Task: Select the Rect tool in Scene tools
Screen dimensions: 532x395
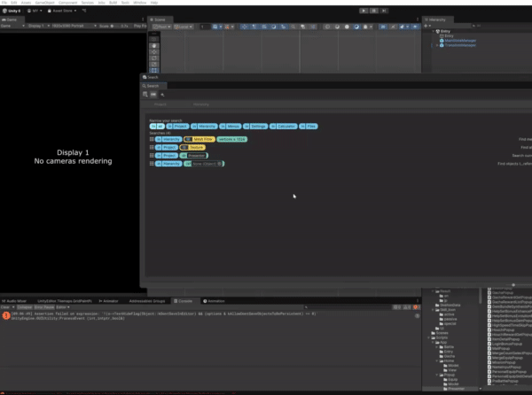Action: (154, 70)
